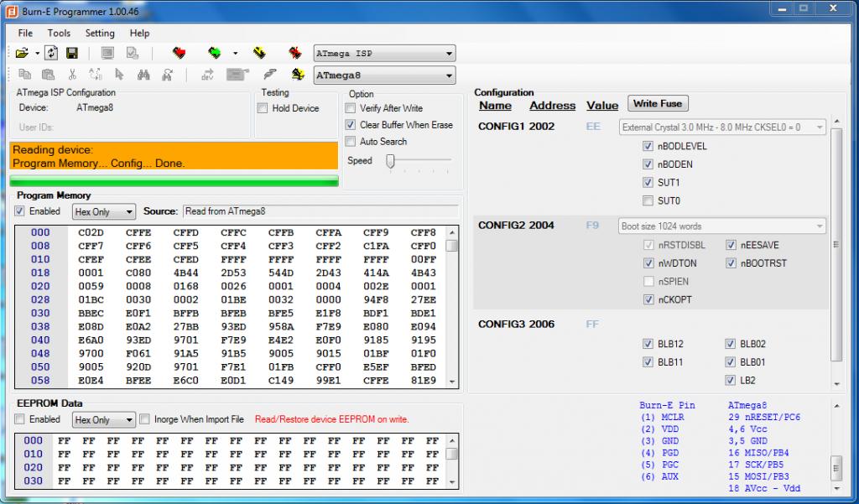This screenshot has height=504, width=859.
Task: Open Program Memory Hex Only dropdown
Action: (x=104, y=212)
